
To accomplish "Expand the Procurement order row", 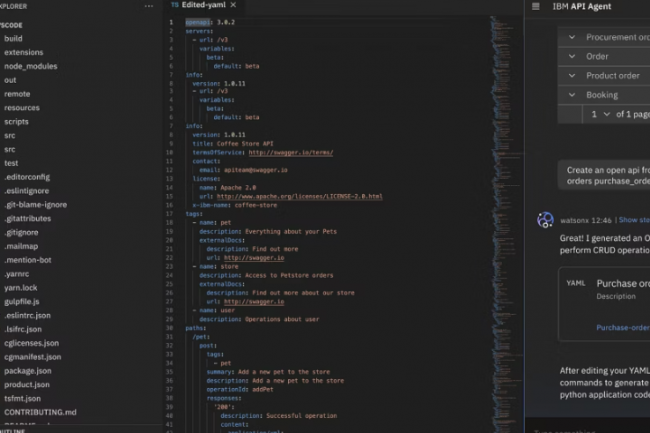I will click(x=572, y=37).
